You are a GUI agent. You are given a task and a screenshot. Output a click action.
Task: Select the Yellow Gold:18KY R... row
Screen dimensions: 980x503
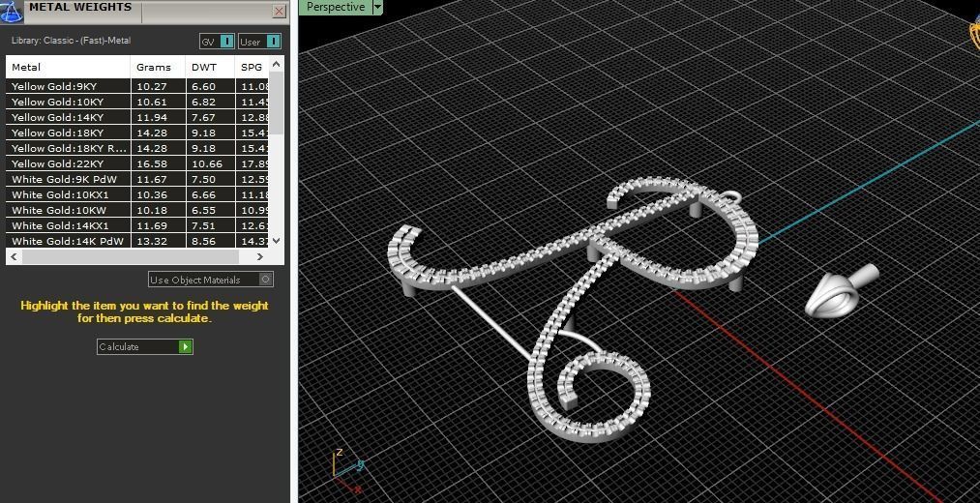click(x=138, y=148)
